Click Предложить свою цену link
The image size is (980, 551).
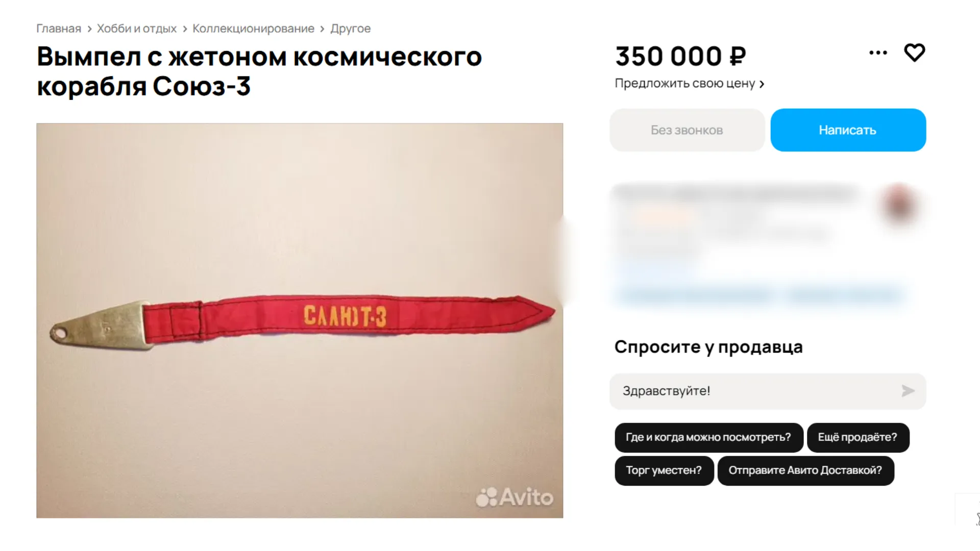(x=684, y=83)
